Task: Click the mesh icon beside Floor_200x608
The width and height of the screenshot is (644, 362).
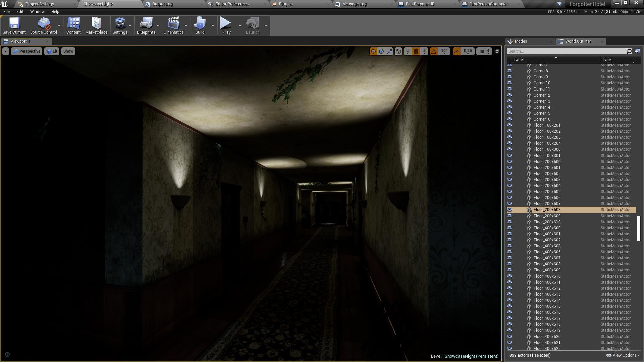Action: tap(529, 210)
